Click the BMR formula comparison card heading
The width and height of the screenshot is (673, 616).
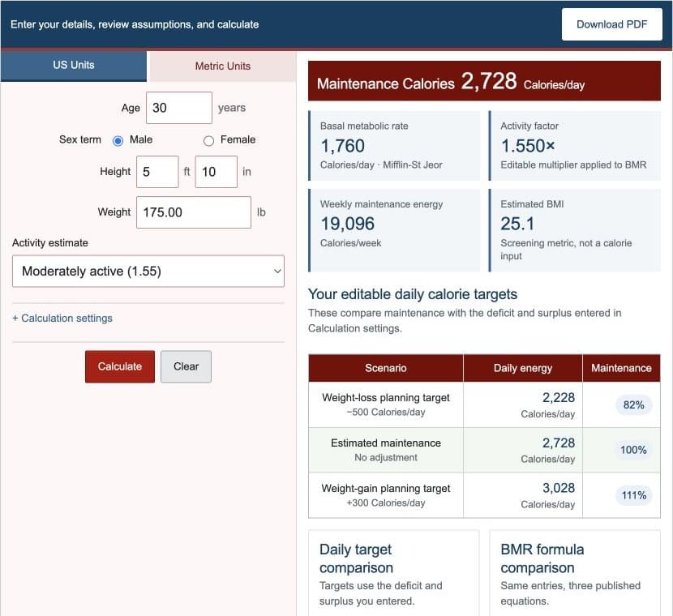pyautogui.click(x=542, y=558)
